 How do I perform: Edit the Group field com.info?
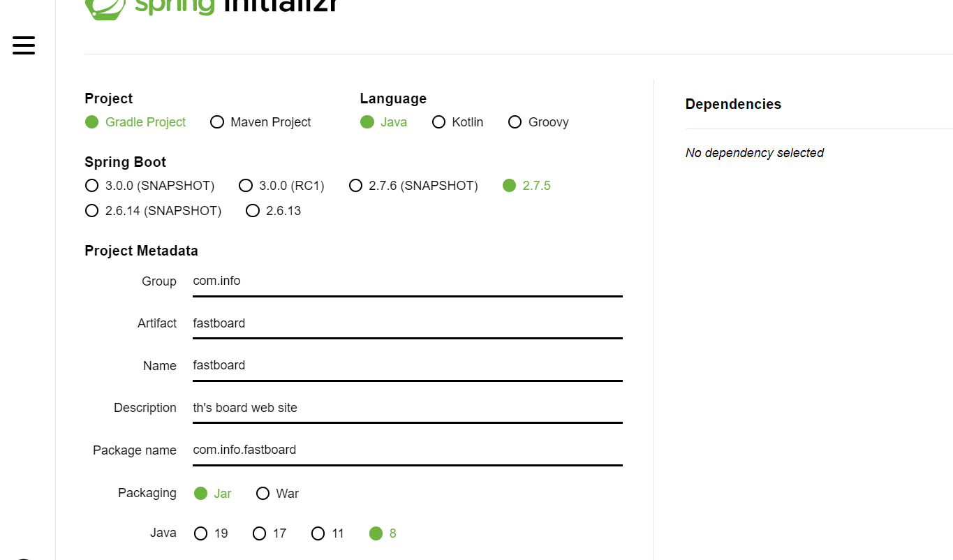pos(408,281)
